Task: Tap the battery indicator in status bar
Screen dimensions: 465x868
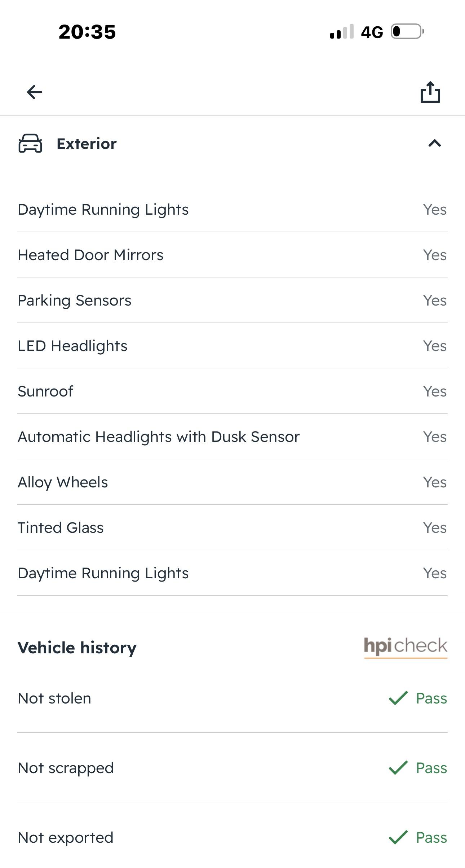Action: pos(407,32)
